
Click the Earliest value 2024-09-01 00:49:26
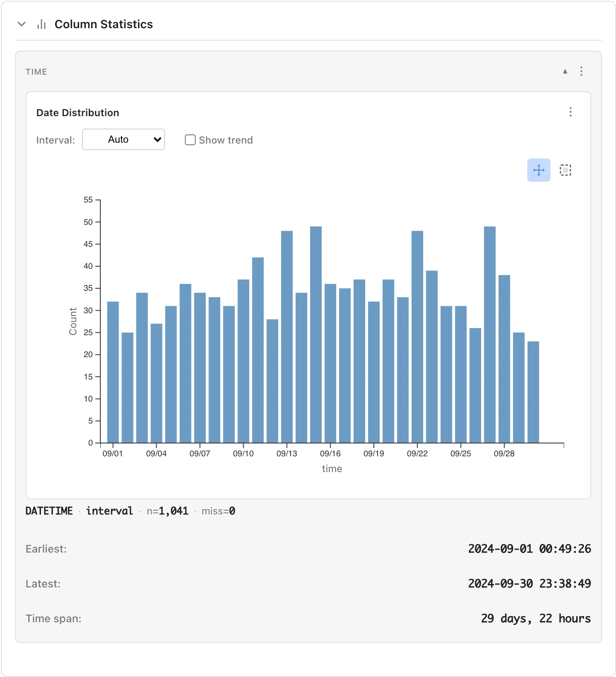pyautogui.click(x=529, y=549)
